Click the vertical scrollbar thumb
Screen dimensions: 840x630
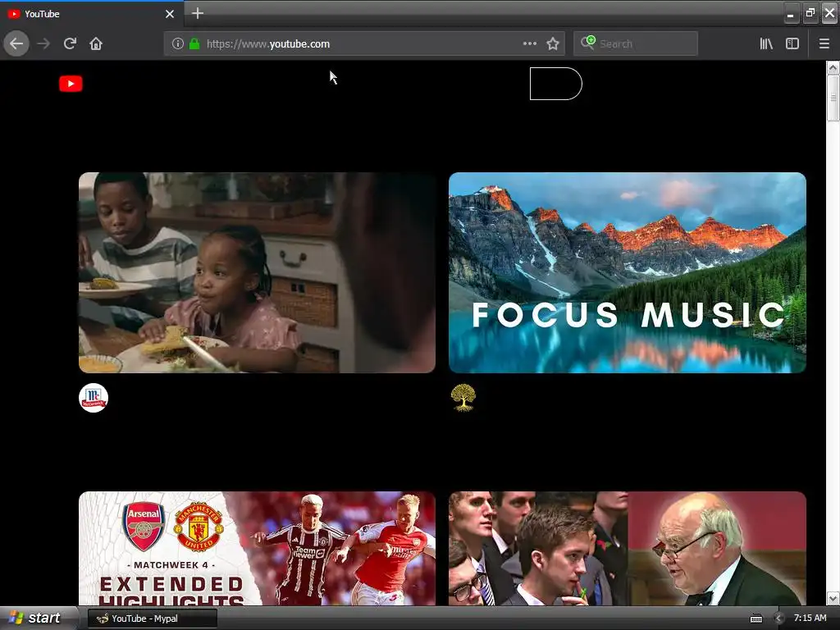(x=833, y=98)
